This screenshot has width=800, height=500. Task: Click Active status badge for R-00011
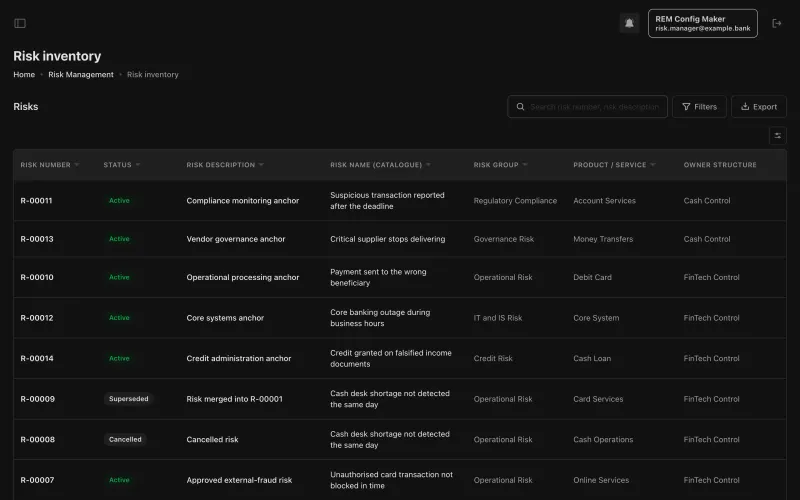(119, 201)
